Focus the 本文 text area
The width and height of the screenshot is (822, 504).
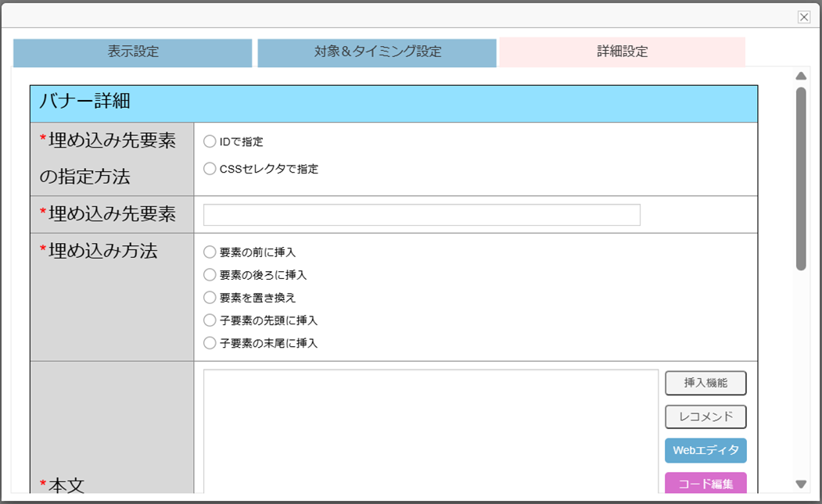coord(430,430)
